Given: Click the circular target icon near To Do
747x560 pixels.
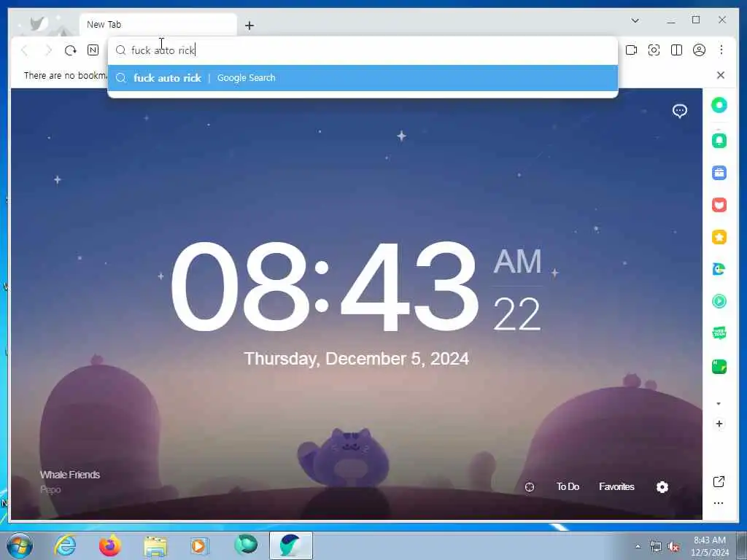Looking at the screenshot, I should tap(530, 487).
